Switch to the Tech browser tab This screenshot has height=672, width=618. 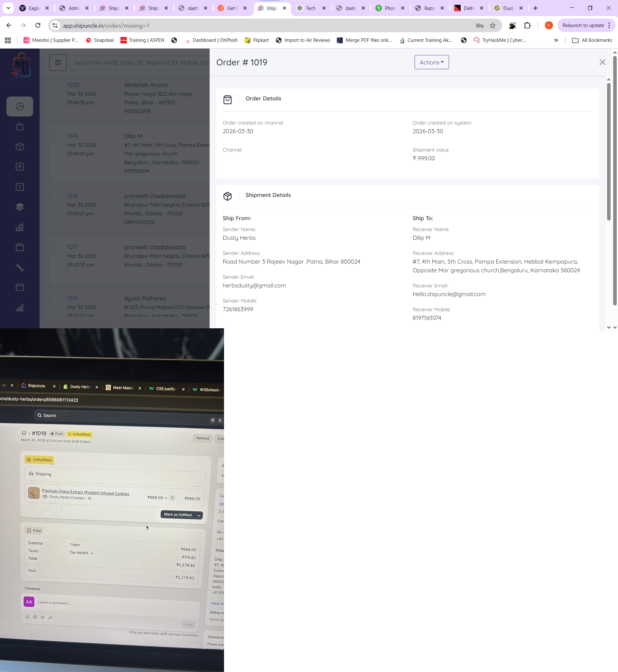click(310, 8)
